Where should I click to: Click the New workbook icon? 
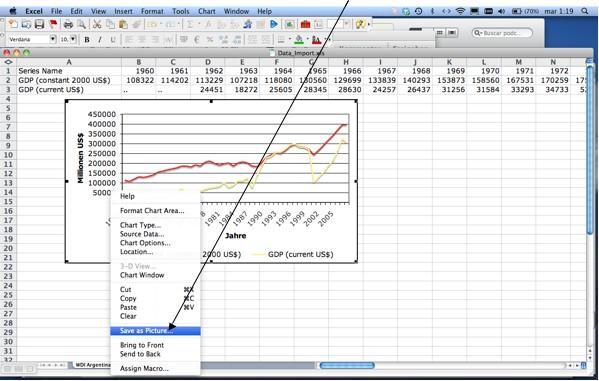click(x=13, y=24)
